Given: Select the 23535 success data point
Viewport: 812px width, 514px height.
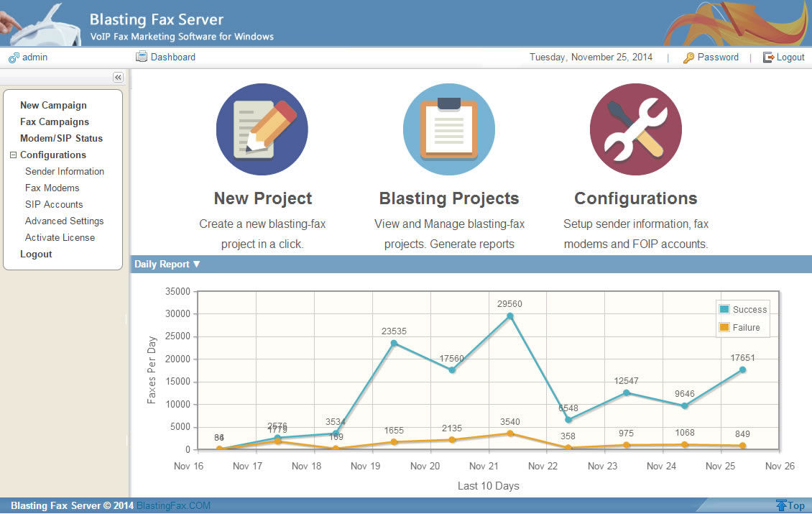Looking at the screenshot, I should pyautogui.click(x=394, y=343).
